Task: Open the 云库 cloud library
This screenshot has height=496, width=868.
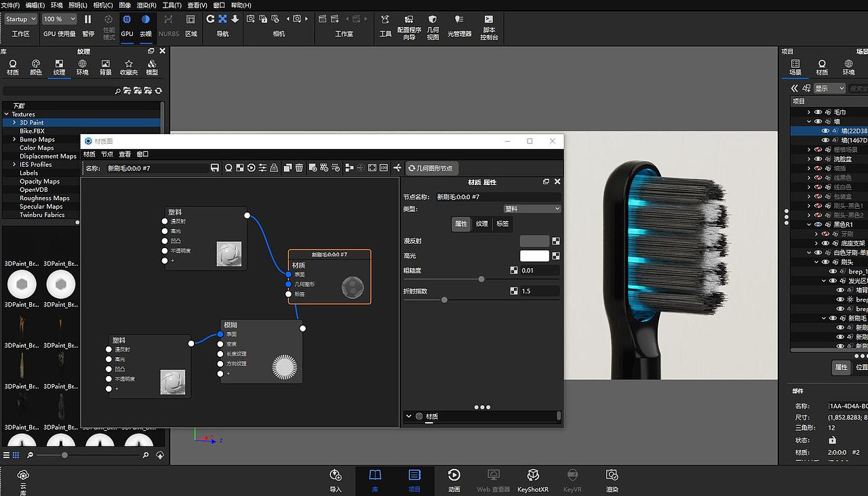Action: coord(23,481)
